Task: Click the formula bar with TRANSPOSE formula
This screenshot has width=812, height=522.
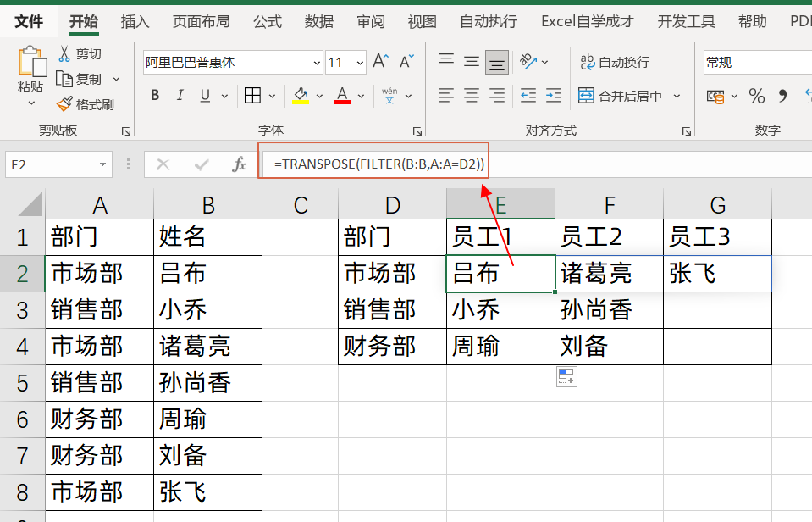Action: [537, 165]
